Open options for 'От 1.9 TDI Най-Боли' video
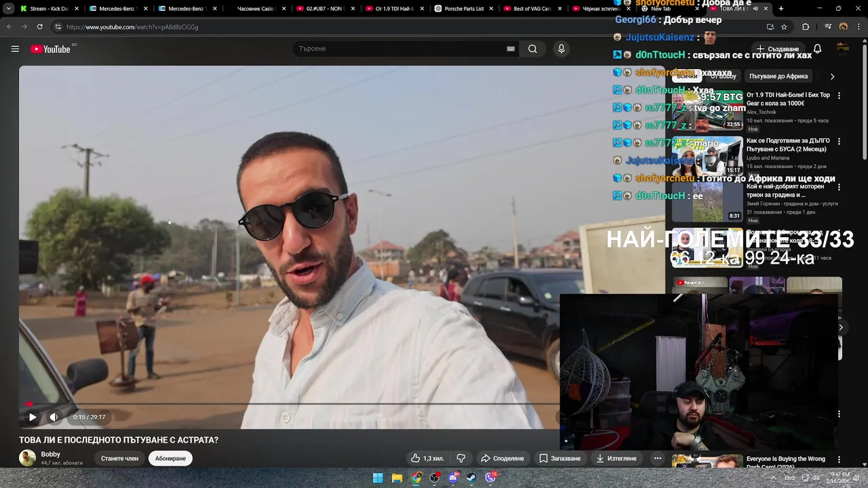Screen dimensions: 868x488 coord(839,96)
